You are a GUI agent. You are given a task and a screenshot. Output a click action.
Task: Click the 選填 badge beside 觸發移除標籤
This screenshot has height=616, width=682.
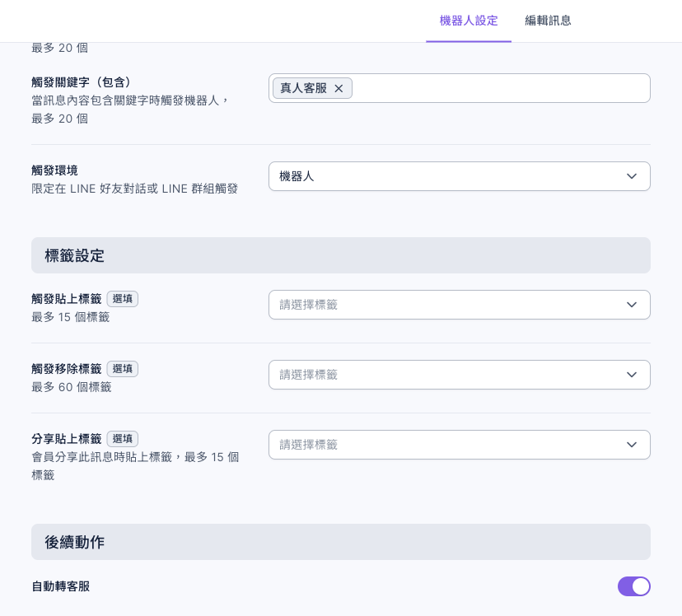tap(122, 369)
